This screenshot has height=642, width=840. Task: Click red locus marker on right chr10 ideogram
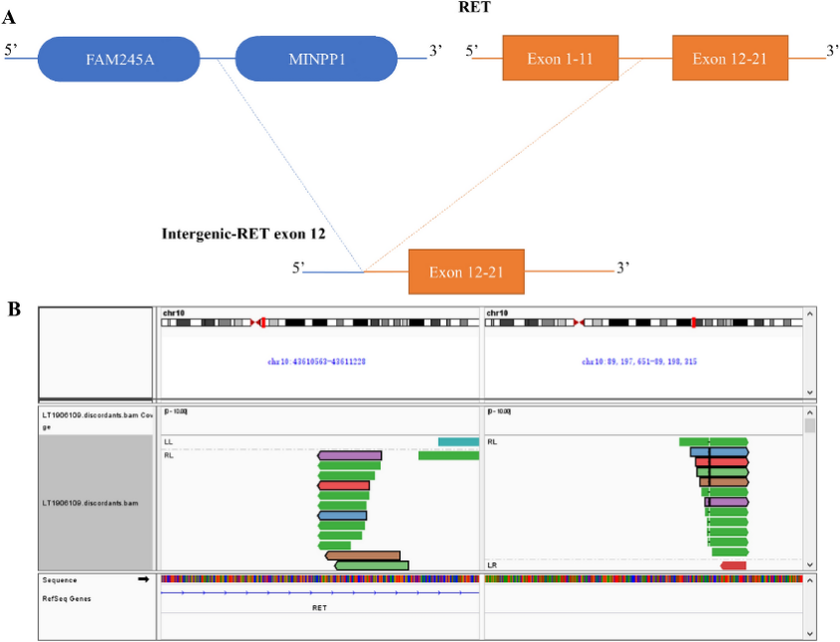(693, 323)
